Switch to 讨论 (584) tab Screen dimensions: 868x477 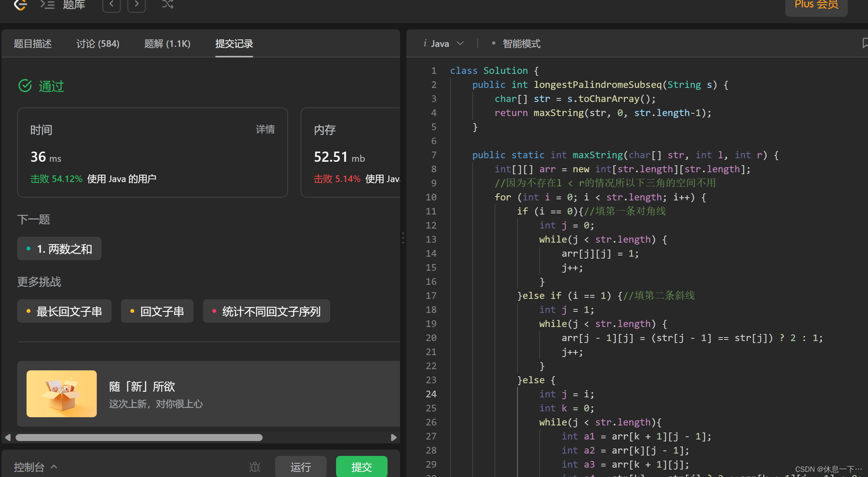(98, 44)
